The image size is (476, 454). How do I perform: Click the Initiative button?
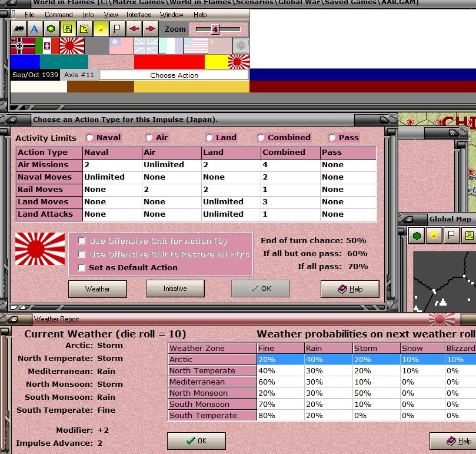[x=175, y=289]
